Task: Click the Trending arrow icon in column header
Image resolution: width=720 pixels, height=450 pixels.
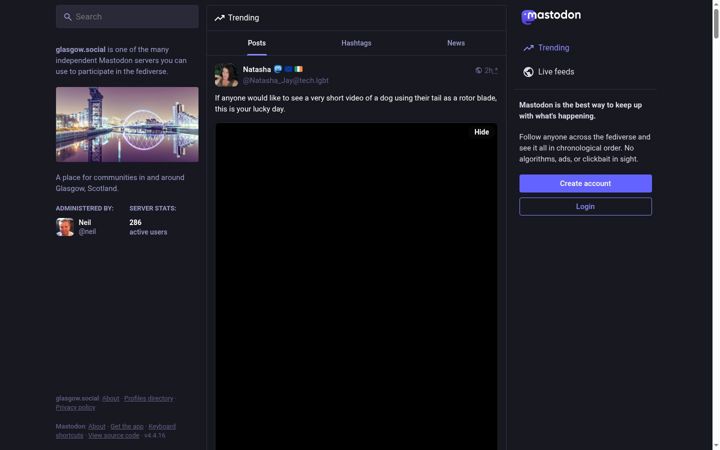Action: 219,18
